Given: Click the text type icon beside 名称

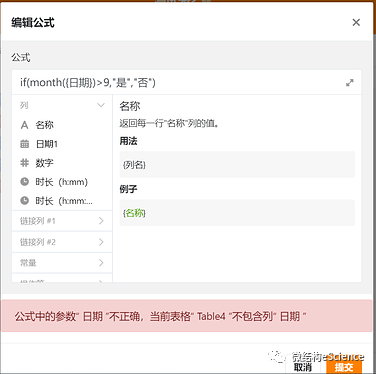Looking at the screenshot, I should [x=24, y=125].
